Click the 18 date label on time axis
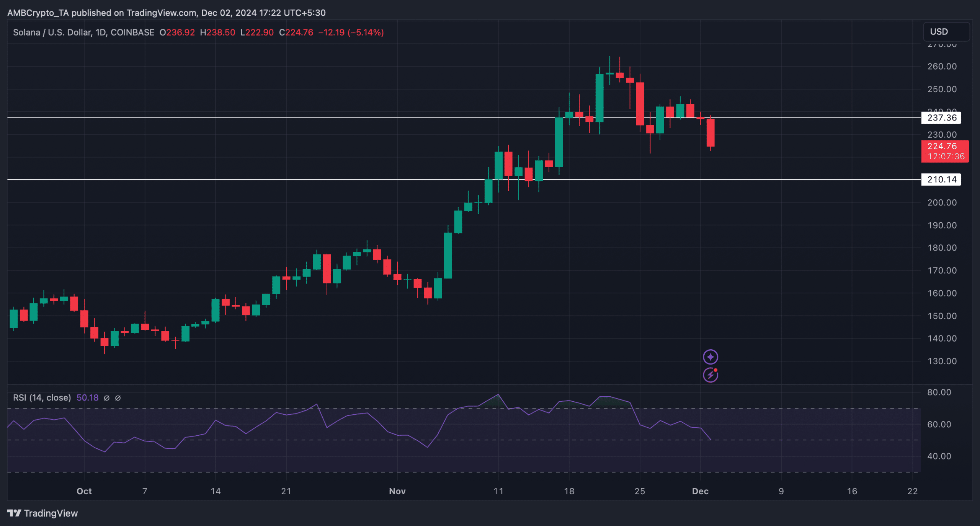The image size is (980, 526). (569, 491)
